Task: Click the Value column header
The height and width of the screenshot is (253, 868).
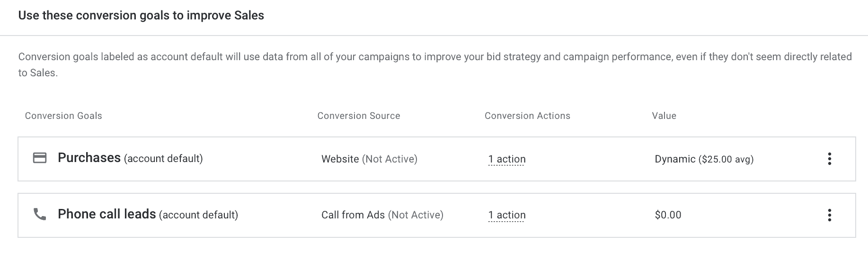Action: tap(664, 116)
